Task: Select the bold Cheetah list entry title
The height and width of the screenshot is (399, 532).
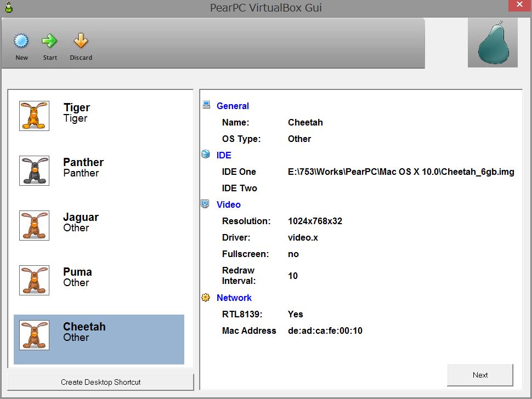Action: pyautogui.click(x=84, y=327)
